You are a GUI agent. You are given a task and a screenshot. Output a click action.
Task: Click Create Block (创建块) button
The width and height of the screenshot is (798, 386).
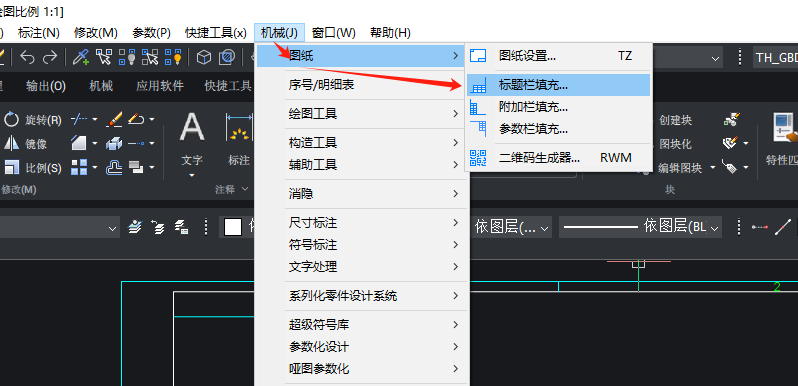pos(675,120)
